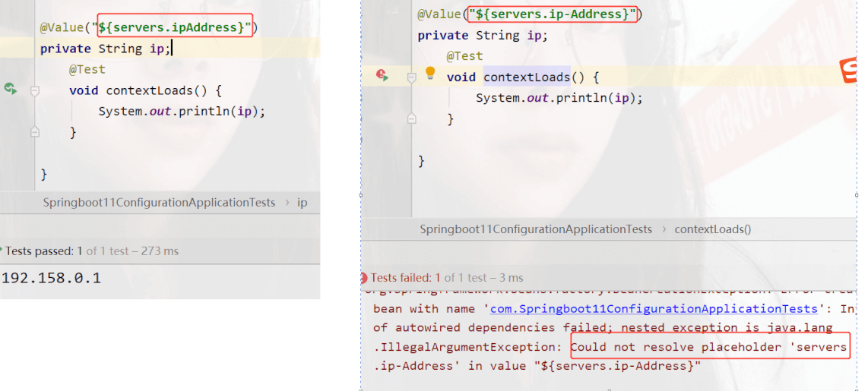Click the '.ip-Address' in value error line
Image resolution: width=868 pixels, height=391 pixels.
pyautogui.click(x=537, y=366)
